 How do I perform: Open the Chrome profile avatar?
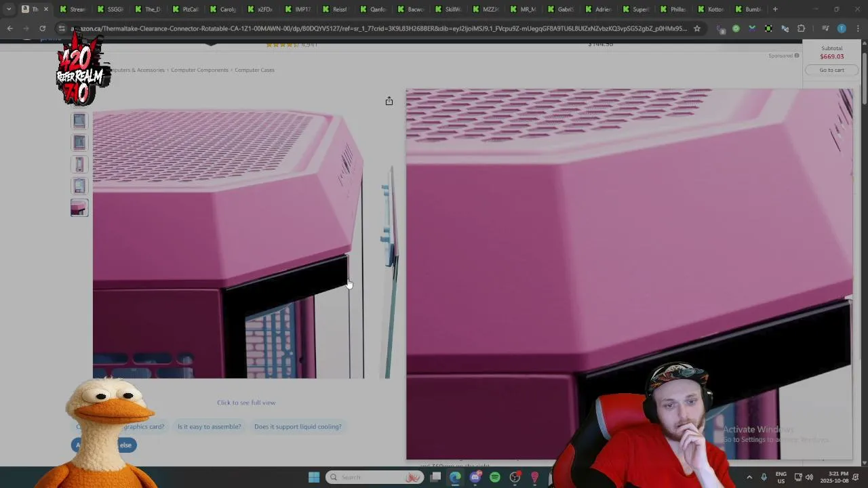842,28
